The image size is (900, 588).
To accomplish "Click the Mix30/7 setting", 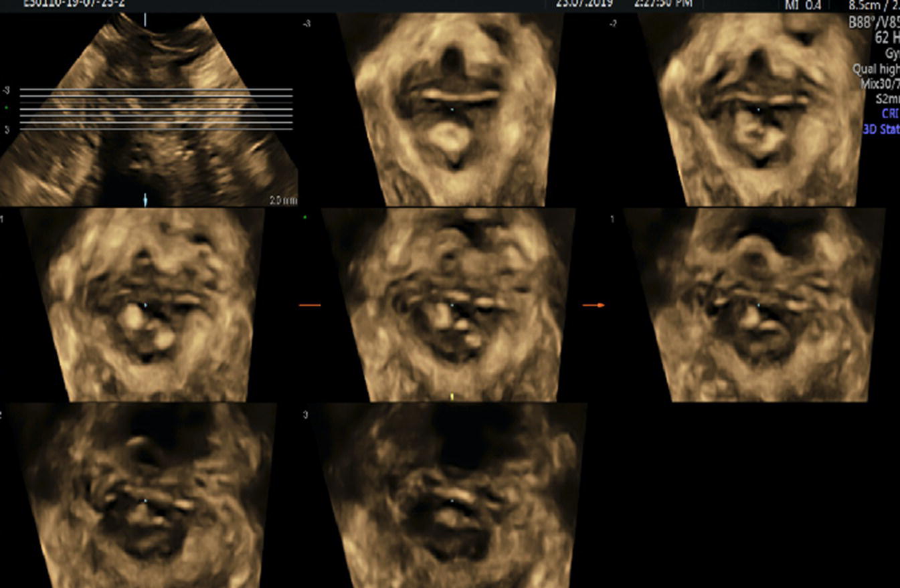I will 879,84.
